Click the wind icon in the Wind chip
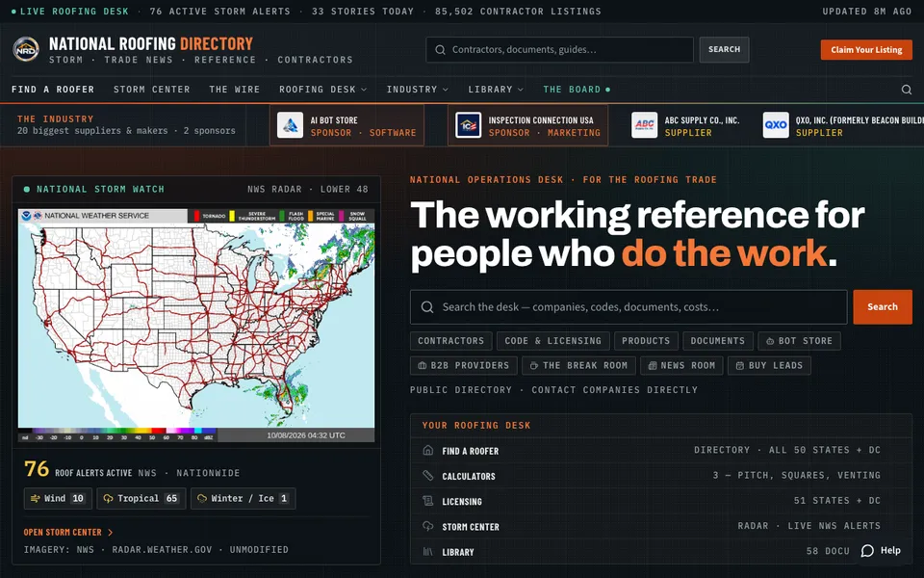This screenshot has width=924, height=578. (35, 498)
